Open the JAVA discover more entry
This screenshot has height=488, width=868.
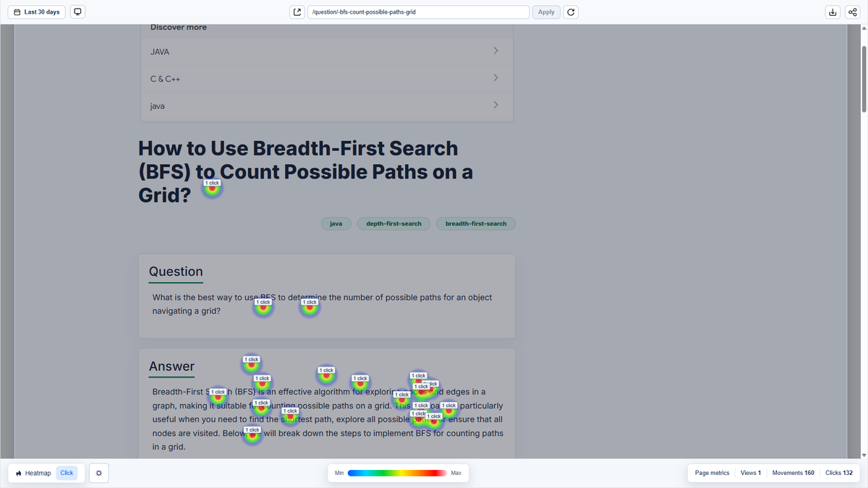(x=326, y=52)
